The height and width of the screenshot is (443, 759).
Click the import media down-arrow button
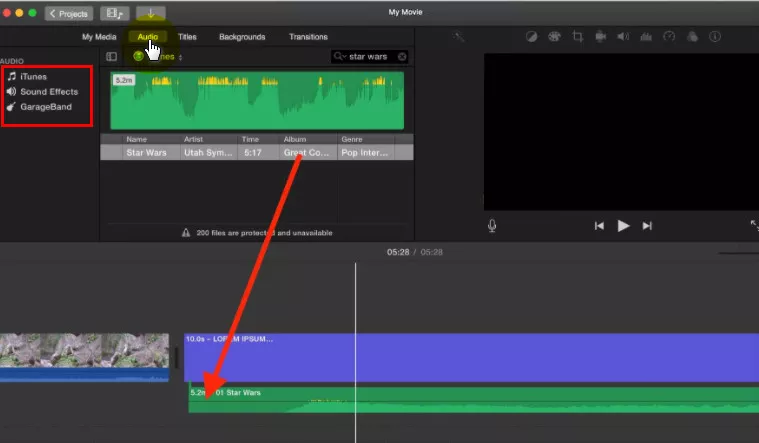point(151,14)
